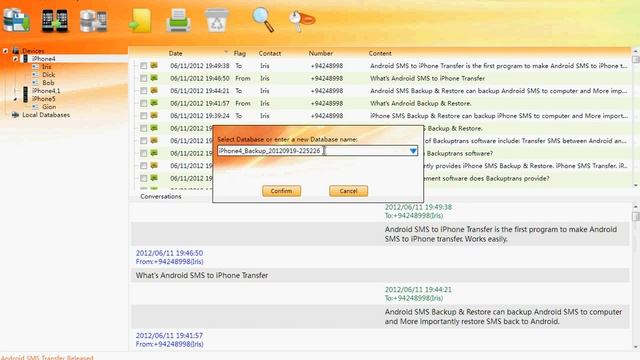Select contact Bob in device tree
The height and width of the screenshot is (360, 640).
coord(48,83)
